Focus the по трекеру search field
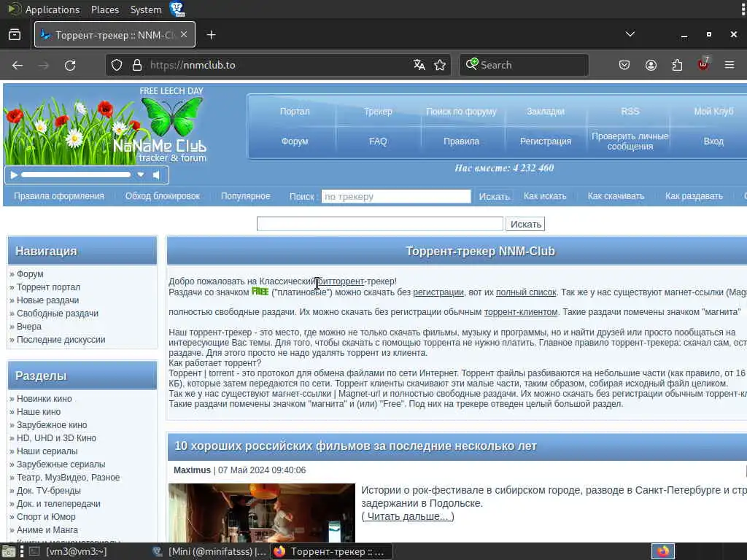This screenshot has height=560, width=747. pos(396,196)
